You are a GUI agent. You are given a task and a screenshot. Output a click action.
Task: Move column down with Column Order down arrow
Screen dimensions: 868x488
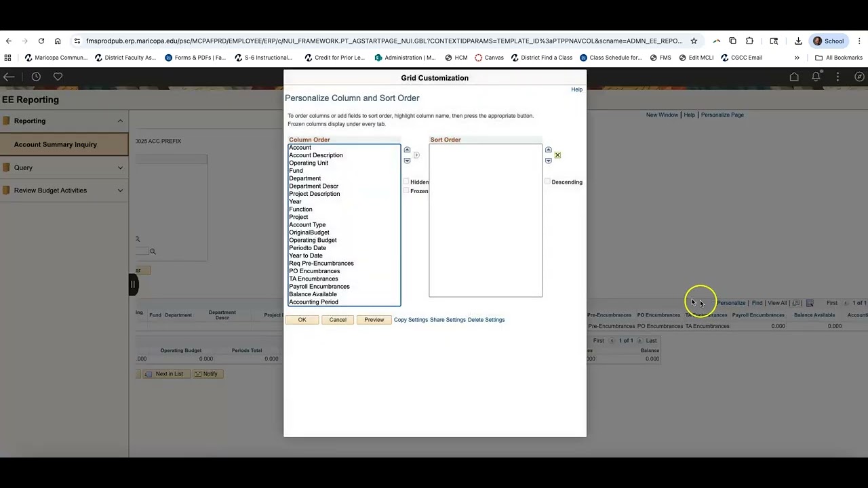(407, 161)
